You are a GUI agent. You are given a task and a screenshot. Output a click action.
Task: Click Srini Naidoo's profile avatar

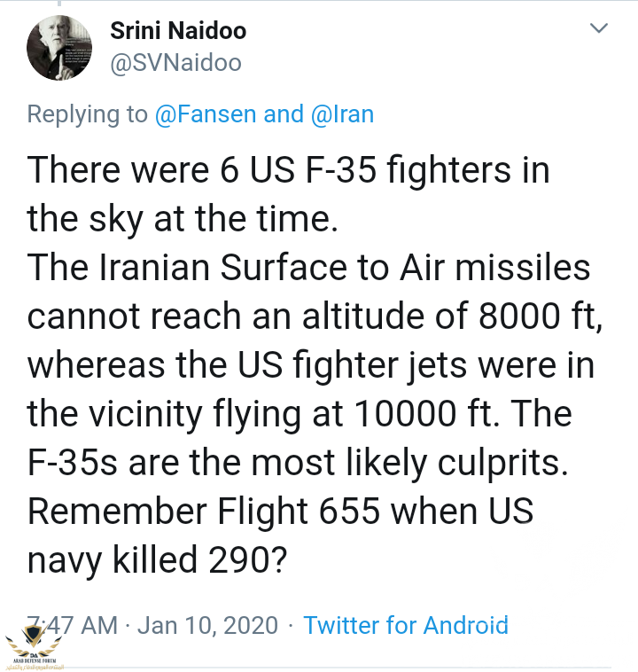tap(59, 49)
